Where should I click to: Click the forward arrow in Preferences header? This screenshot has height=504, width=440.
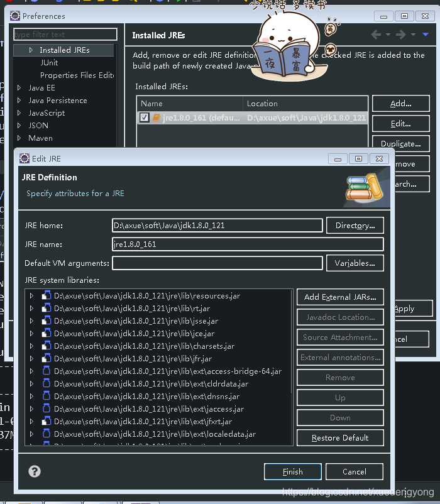pyautogui.click(x=401, y=35)
